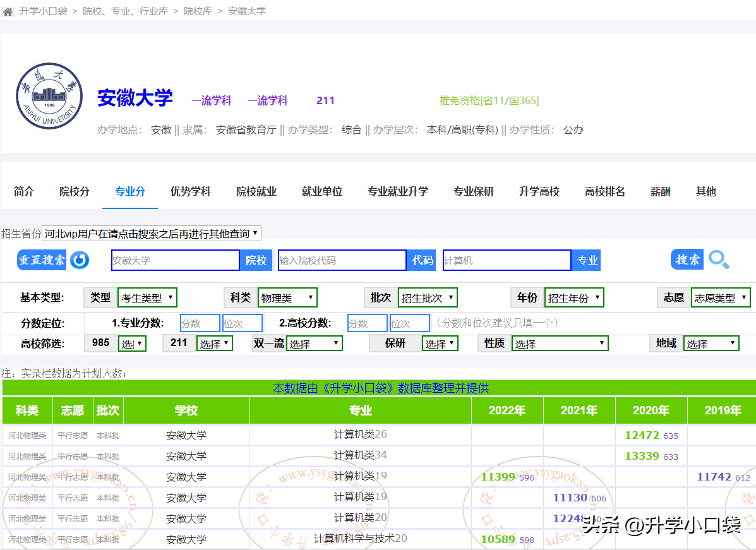Screen dimensions: 756x550
Task: Open 院校就业 tab
Action: click(256, 191)
